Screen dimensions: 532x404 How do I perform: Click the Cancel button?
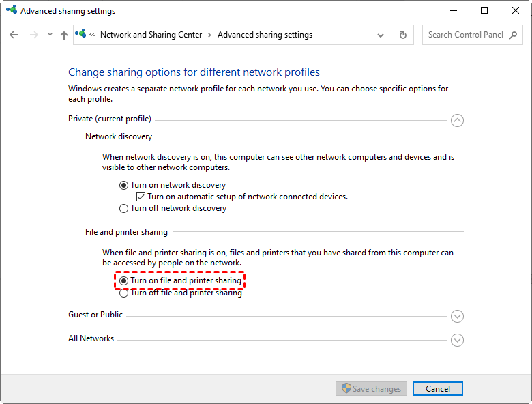437,388
